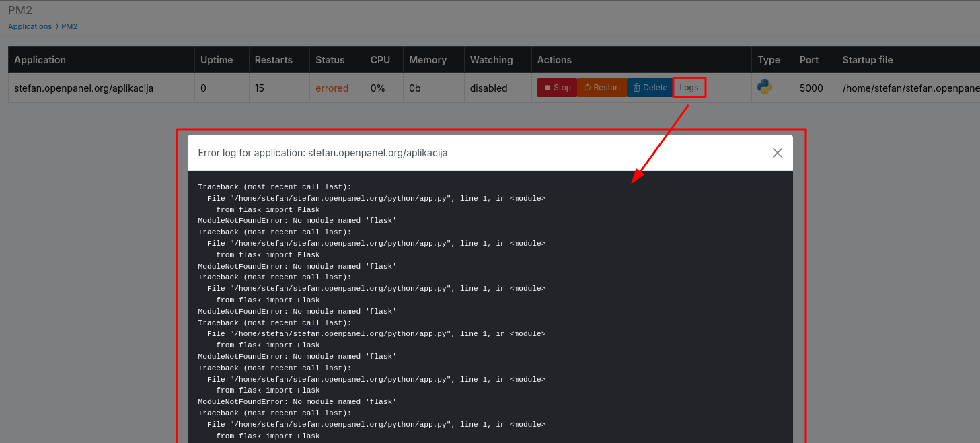The width and height of the screenshot is (980, 443).
Task: Open the Logs button in Actions
Action: click(689, 88)
